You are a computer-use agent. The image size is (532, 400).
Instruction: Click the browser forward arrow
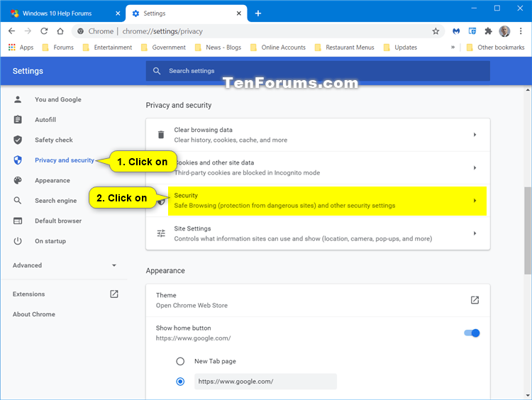pyautogui.click(x=28, y=31)
